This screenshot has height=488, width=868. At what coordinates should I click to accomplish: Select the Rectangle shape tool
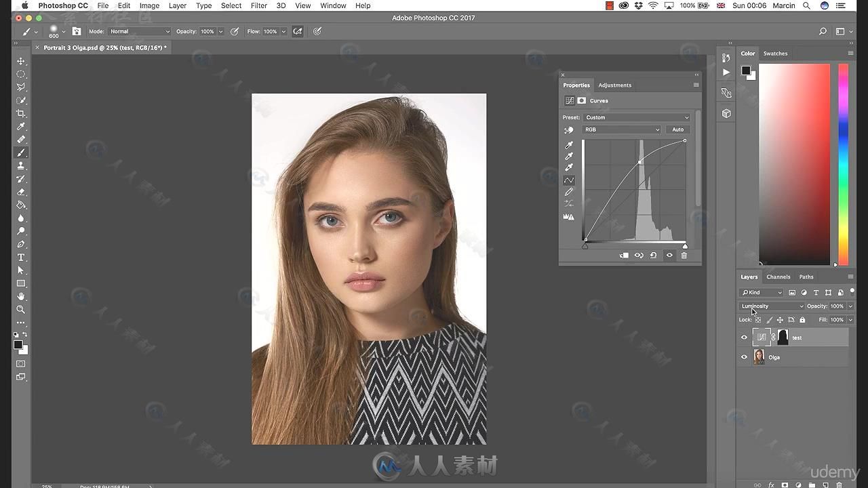tap(21, 283)
